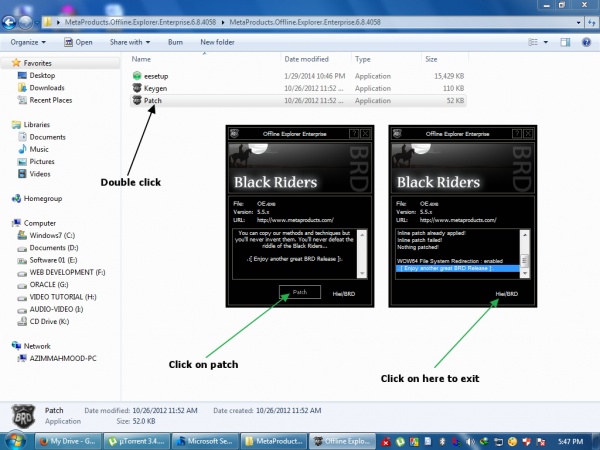600x450 pixels.
Task: Click the ? button in right patcher window
Action: pos(517,134)
